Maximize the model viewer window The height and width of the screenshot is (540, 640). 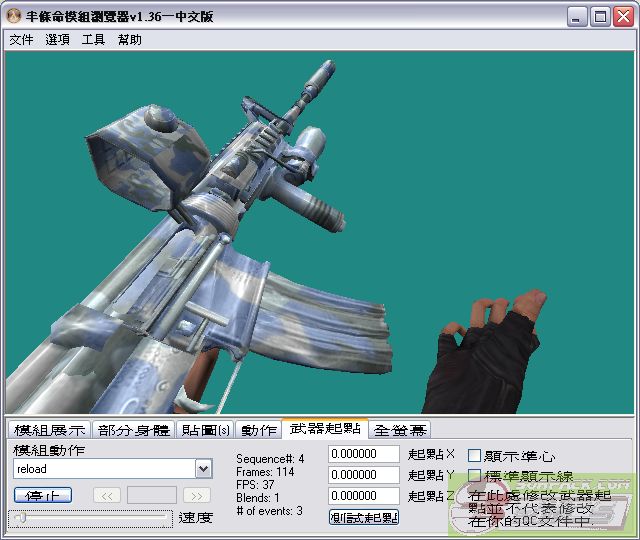click(x=600, y=17)
